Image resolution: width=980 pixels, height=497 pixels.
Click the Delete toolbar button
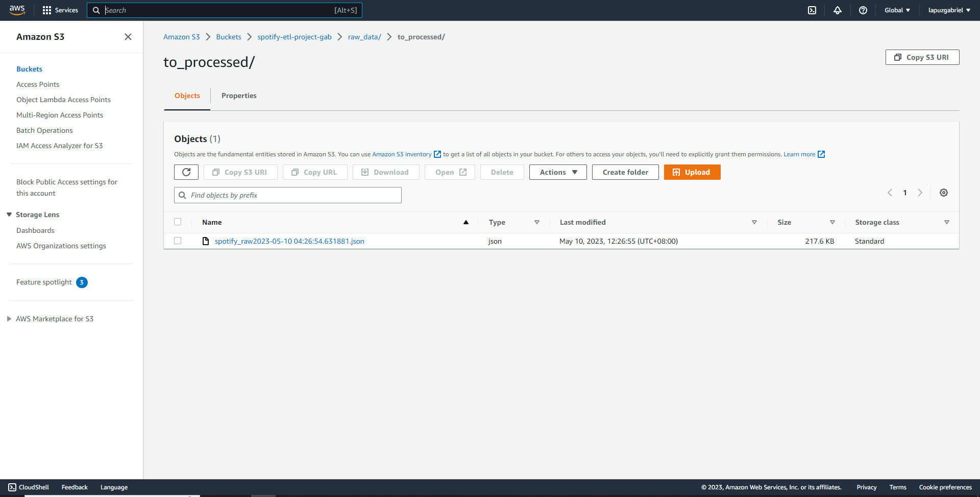[502, 172]
